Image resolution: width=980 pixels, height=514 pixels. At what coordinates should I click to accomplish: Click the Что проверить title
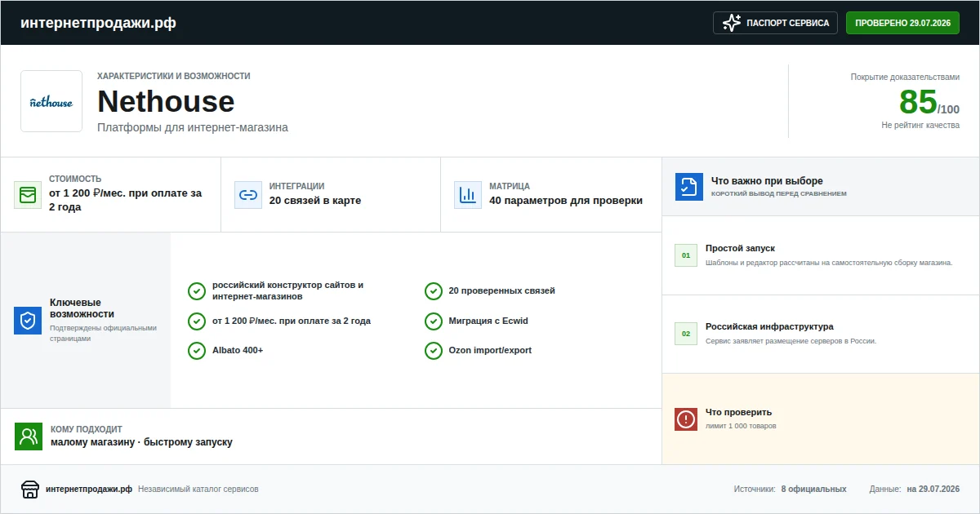738,412
